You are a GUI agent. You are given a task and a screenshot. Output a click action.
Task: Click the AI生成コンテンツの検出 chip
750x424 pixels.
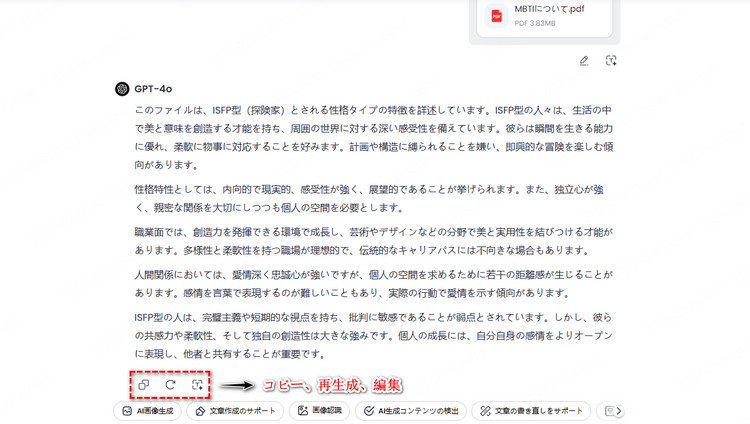point(410,411)
